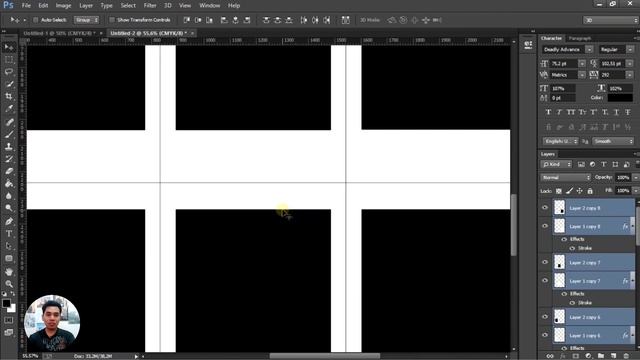The height and width of the screenshot is (360, 640).
Task: Select the Crop tool
Action: coord(9,96)
